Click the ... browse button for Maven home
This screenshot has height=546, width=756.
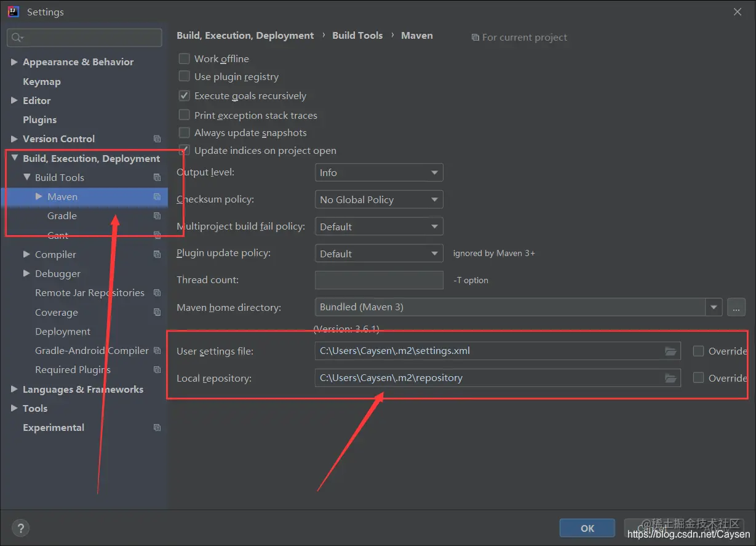[736, 307]
